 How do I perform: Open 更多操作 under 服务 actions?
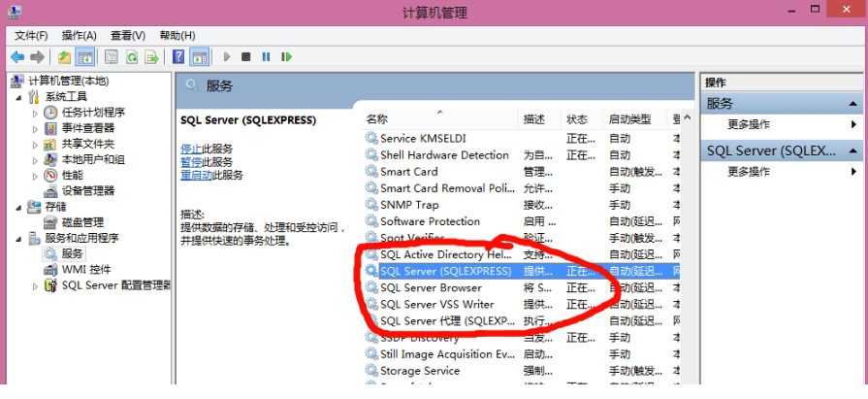pos(748,124)
